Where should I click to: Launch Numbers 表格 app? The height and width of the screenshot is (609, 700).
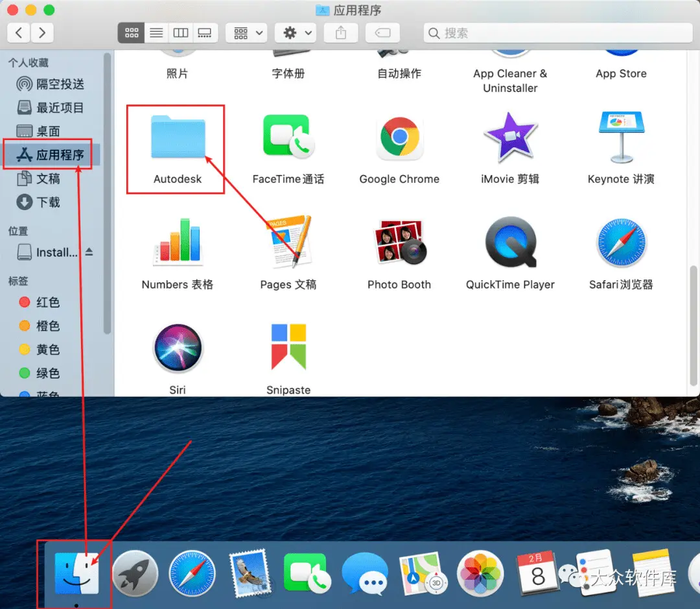coord(178,242)
